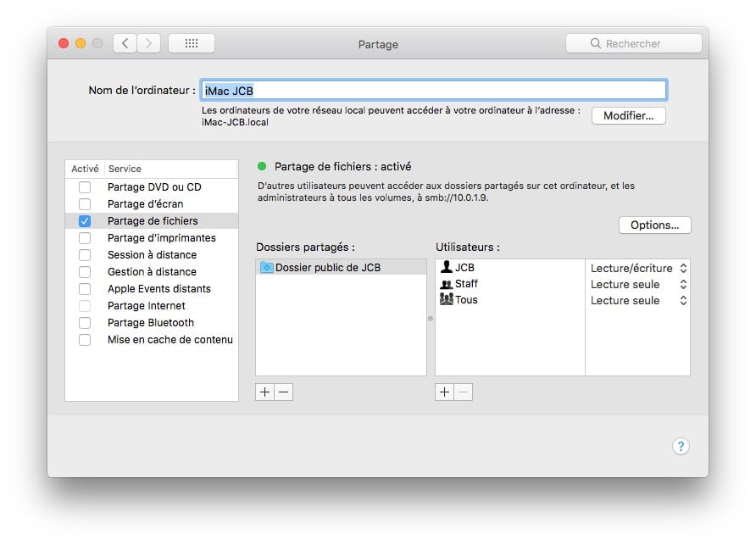Add a user with the plus button
This screenshot has height=545, width=756.
[445, 392]
